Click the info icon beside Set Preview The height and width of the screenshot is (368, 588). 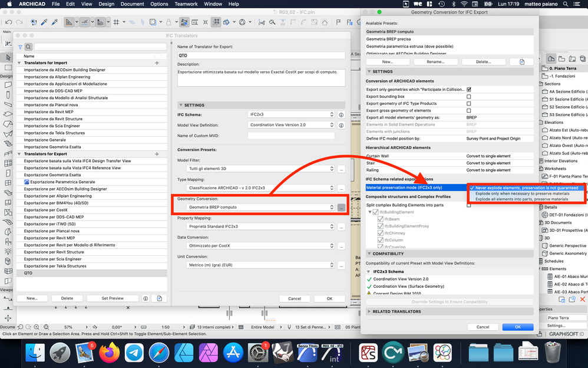pyautogui.click(x=146, y=298)
